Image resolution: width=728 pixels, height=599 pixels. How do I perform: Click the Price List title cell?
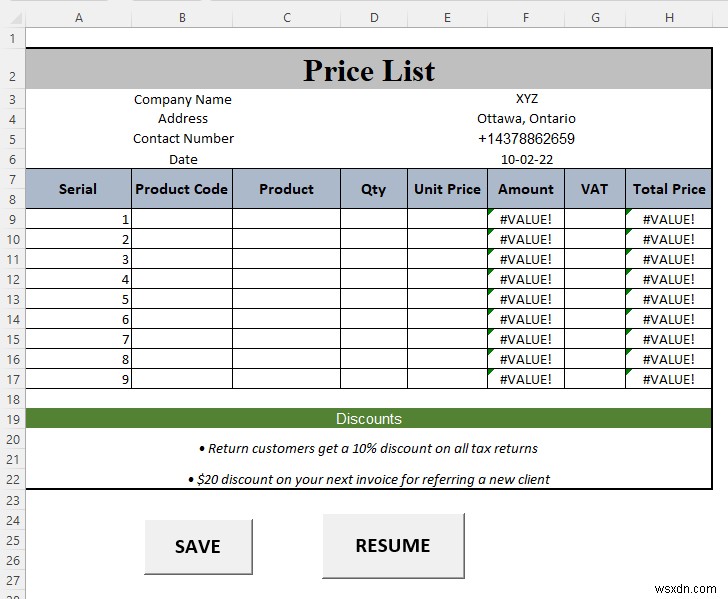(x=369, y=69)
